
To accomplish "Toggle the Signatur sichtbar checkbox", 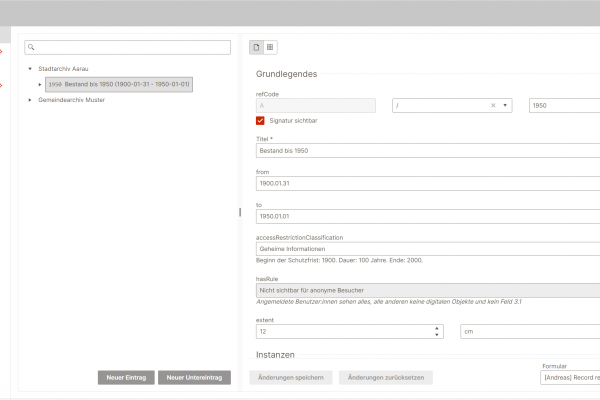I will tap(260, 121).
